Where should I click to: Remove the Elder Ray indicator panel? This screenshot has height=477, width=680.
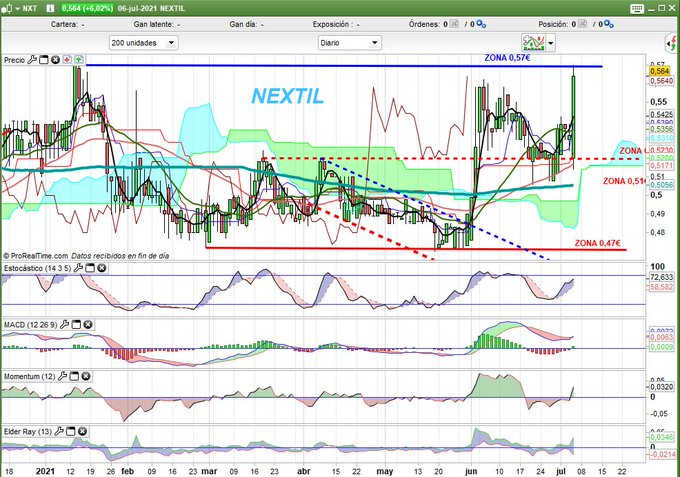tap(82, 431)
